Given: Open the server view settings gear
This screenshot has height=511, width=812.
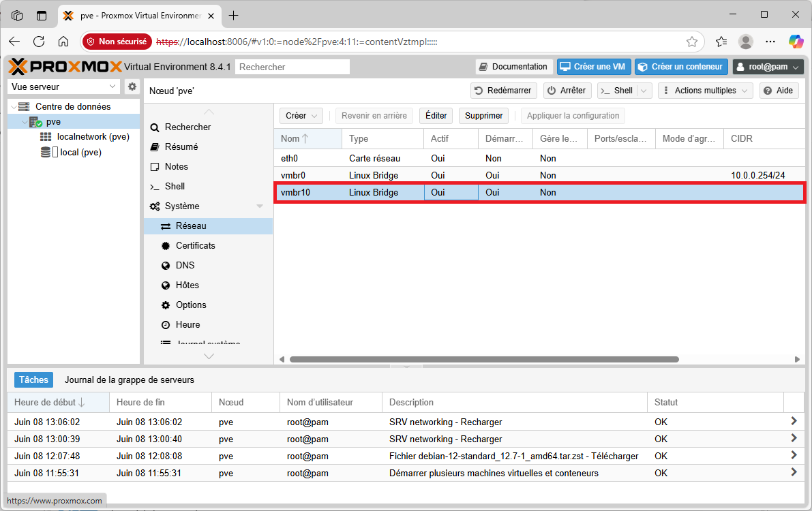Looking at the screenshot, I should [x=132, y=87].
